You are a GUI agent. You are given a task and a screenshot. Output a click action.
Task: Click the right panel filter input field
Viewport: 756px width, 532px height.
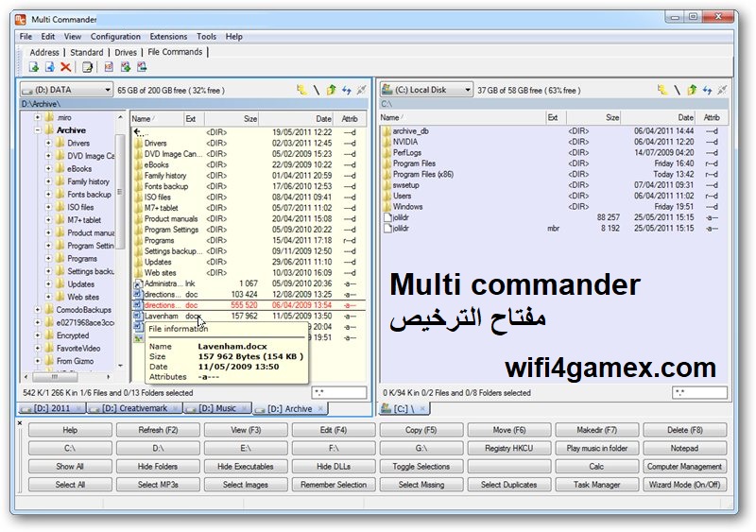(699, 392)
